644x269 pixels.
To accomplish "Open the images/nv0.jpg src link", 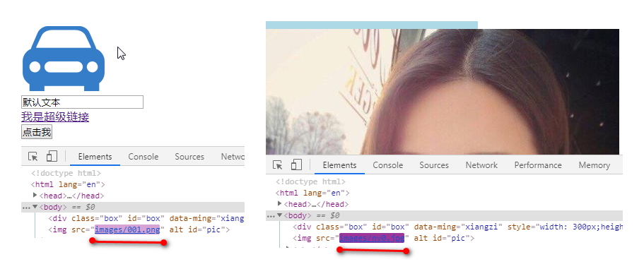I will pyautogui.click(x=372, y=238).
